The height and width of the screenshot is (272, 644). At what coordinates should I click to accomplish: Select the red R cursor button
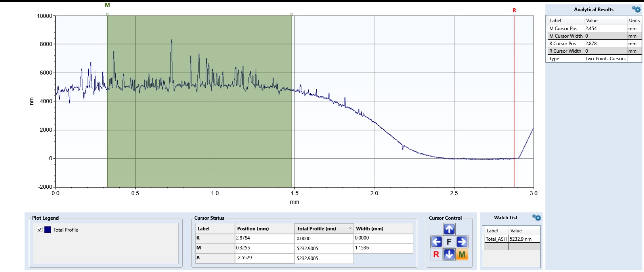(436, 255)
